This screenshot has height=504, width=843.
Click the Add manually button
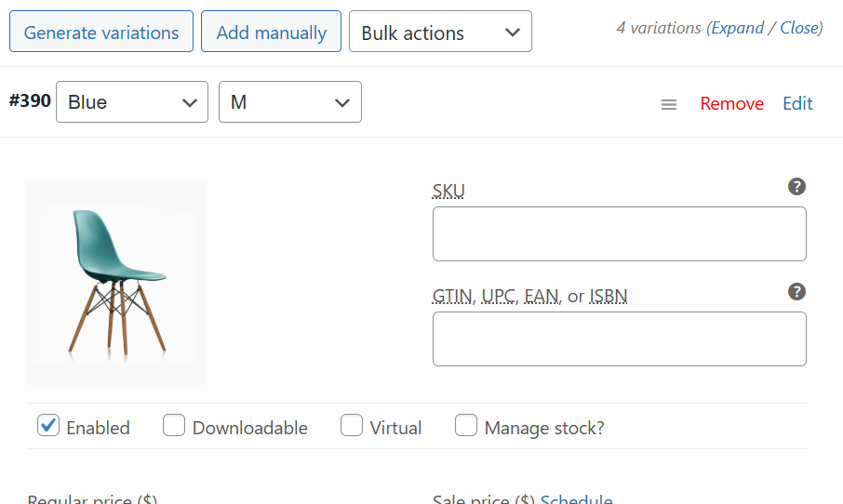tap(271, 33)
